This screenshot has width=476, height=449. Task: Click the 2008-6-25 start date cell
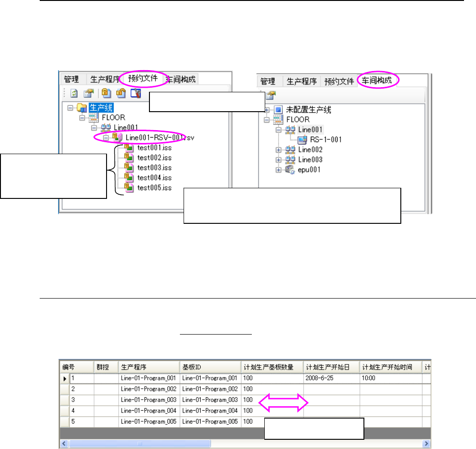pos(332,378)
